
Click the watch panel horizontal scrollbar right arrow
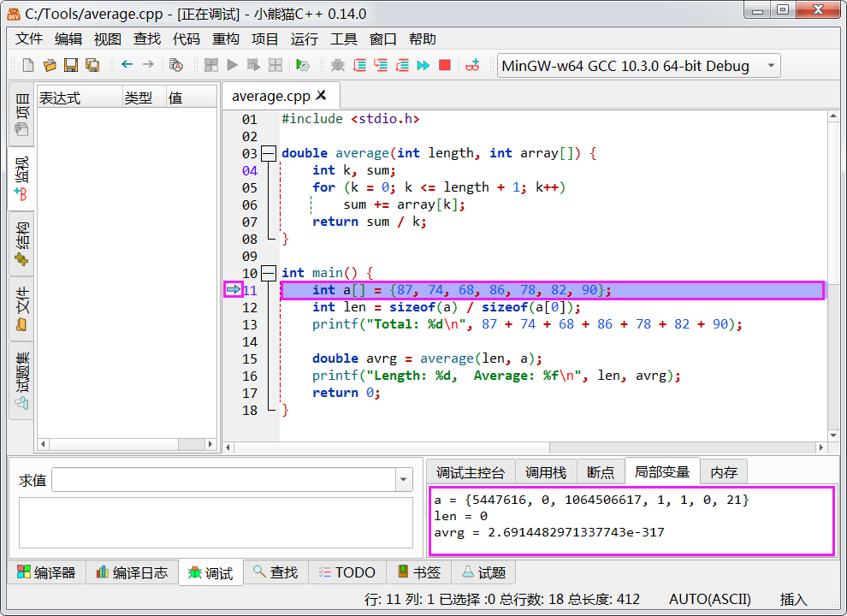[210, 444]
